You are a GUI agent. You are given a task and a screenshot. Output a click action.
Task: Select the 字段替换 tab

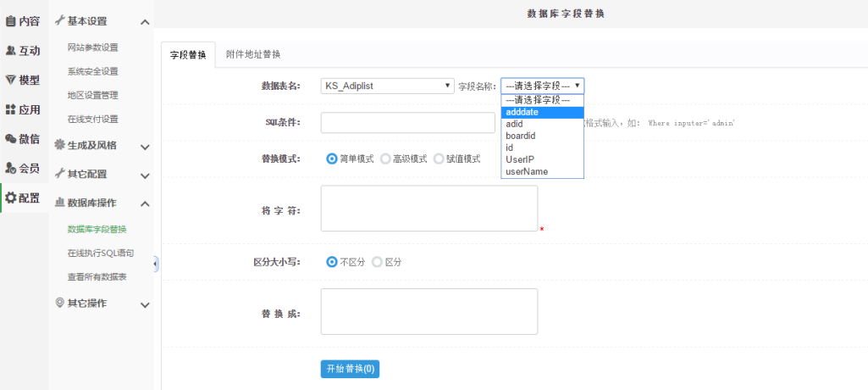pos(187,55)
